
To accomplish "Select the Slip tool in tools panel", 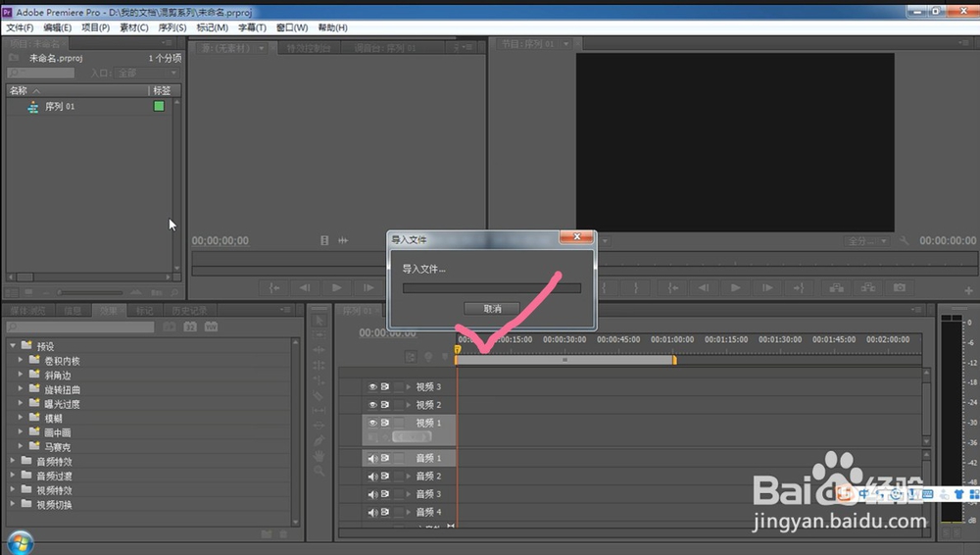I will click(x=319, y=411).
